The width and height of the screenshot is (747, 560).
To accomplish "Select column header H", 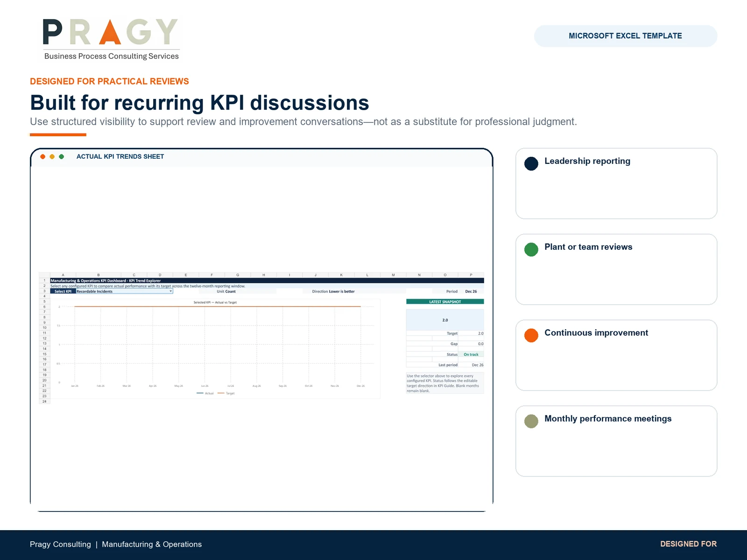I will click(x=264, y=275).
